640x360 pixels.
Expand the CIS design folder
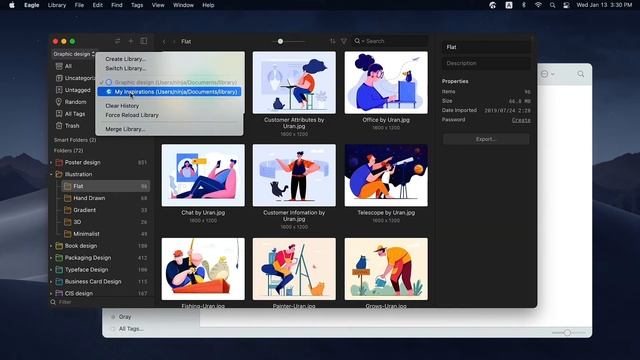pos(51,293)
